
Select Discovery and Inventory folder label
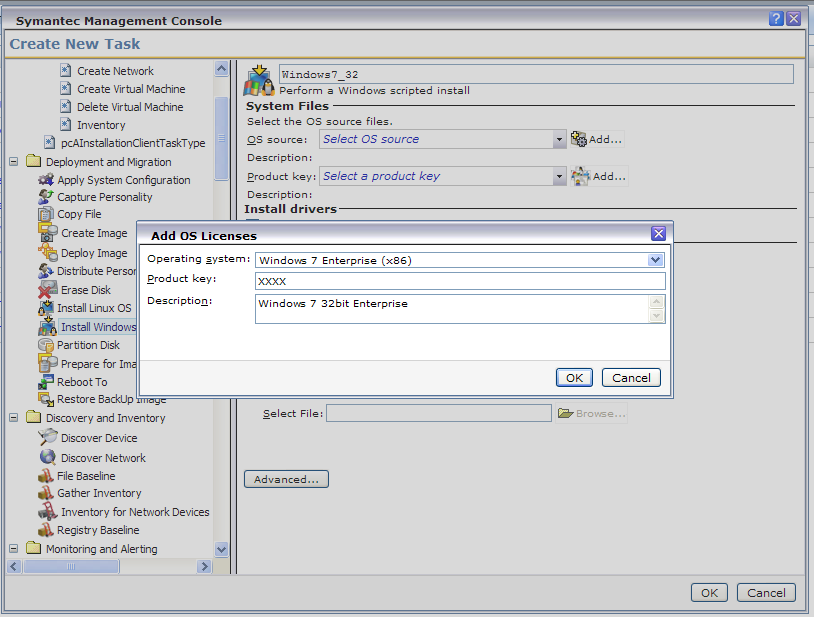(x=105, y=418)
